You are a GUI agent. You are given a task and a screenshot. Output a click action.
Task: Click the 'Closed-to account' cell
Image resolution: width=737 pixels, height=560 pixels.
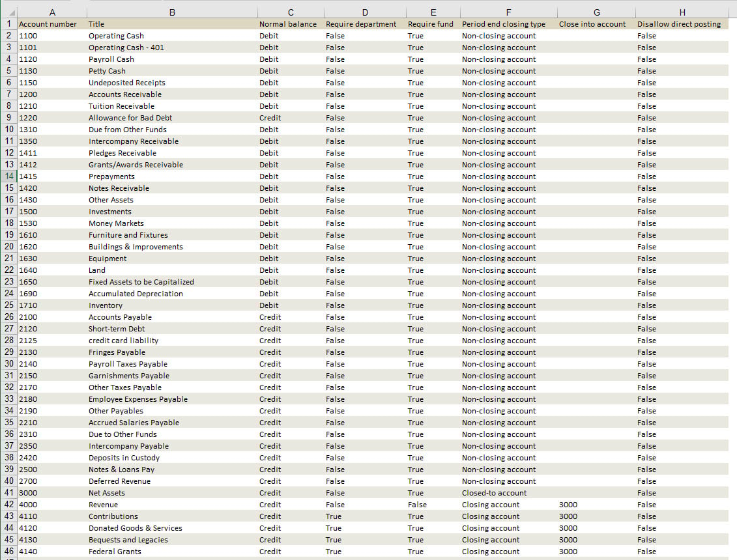click(x=494, y=493)
